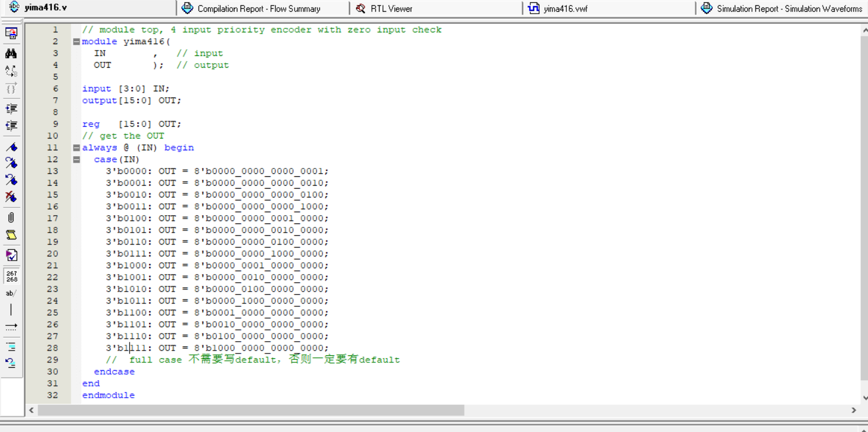Click the RTL Viewer tab icon

361,8
